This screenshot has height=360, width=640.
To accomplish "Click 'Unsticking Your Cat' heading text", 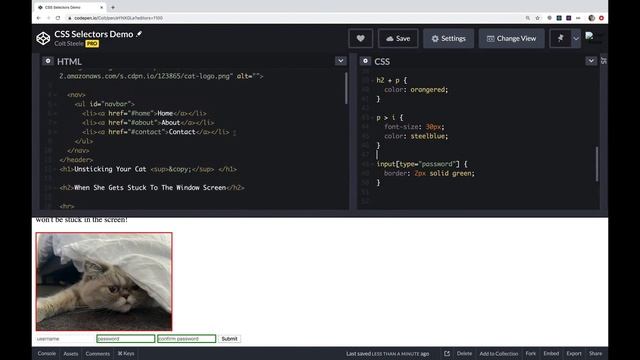I will point(110,169).
